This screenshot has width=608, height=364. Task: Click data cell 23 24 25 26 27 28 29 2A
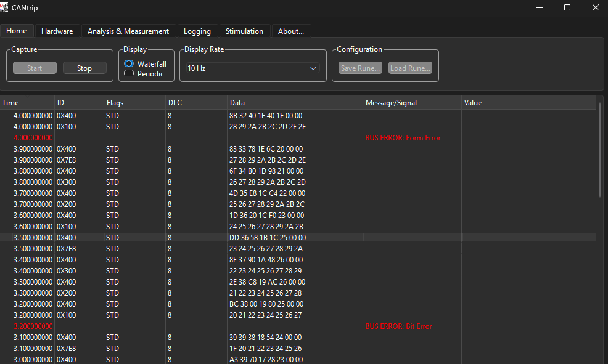(x=266, y=249)
